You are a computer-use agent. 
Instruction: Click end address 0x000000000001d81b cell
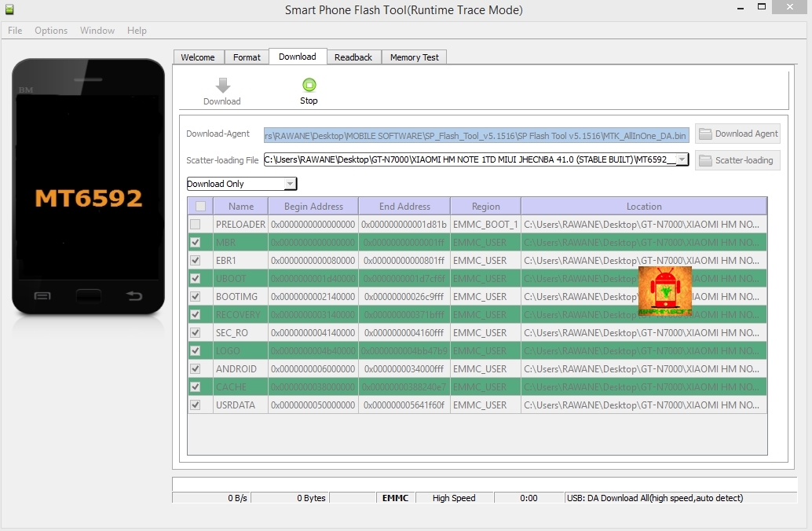404,225
